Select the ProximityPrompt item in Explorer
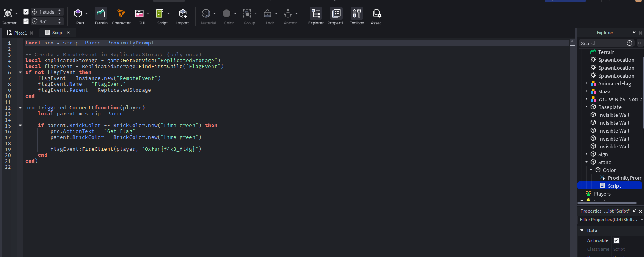Image resolution: width=644 pixels, height=257 pixels. [x=624, y=178]
